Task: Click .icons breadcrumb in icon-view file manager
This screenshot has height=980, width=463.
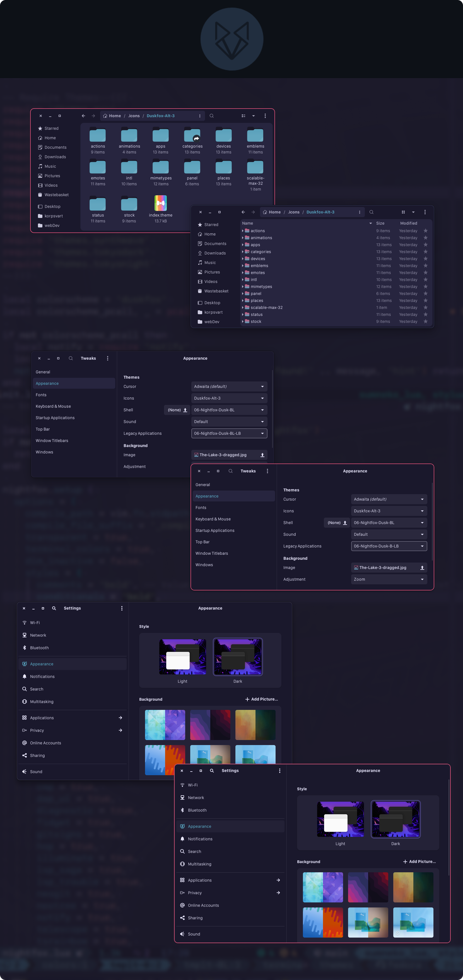Action: click(x=134, y=116)
